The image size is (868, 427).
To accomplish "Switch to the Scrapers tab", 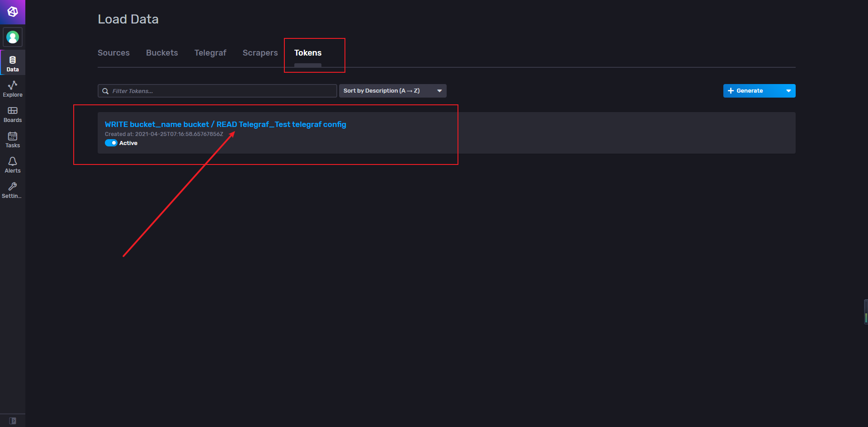I will (260, 53).
